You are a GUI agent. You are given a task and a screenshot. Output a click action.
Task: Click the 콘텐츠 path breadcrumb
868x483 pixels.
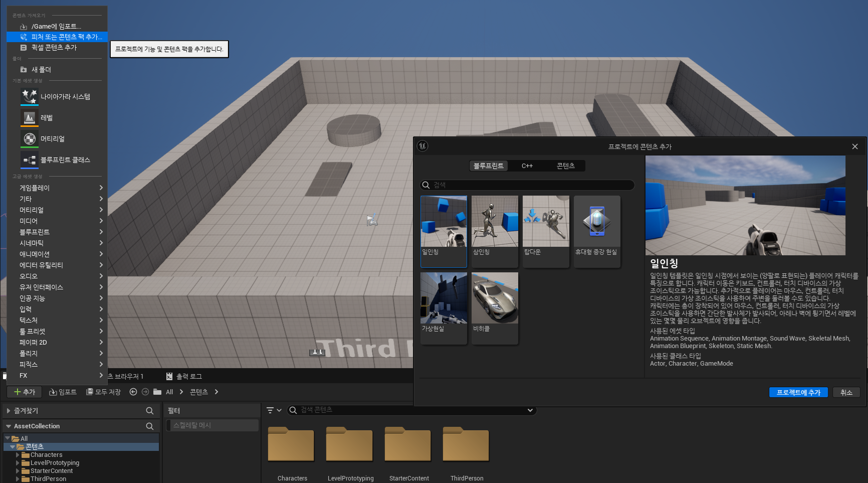tap(199, 392)
